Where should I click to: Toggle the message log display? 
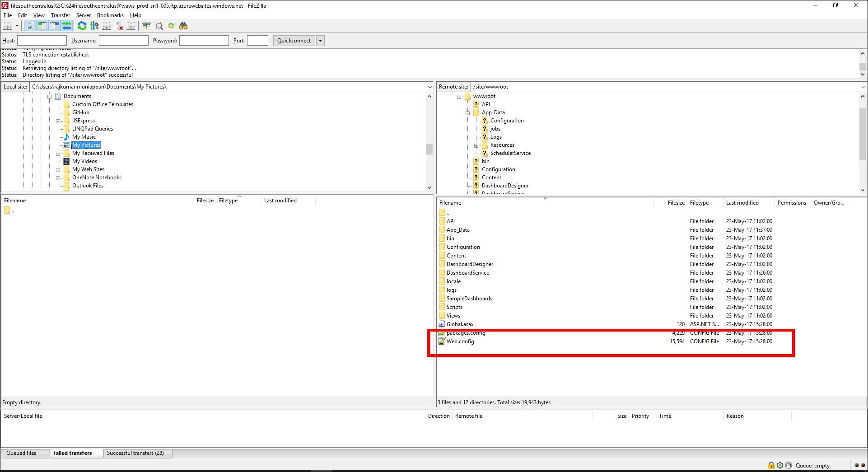(x=30, y=26)
